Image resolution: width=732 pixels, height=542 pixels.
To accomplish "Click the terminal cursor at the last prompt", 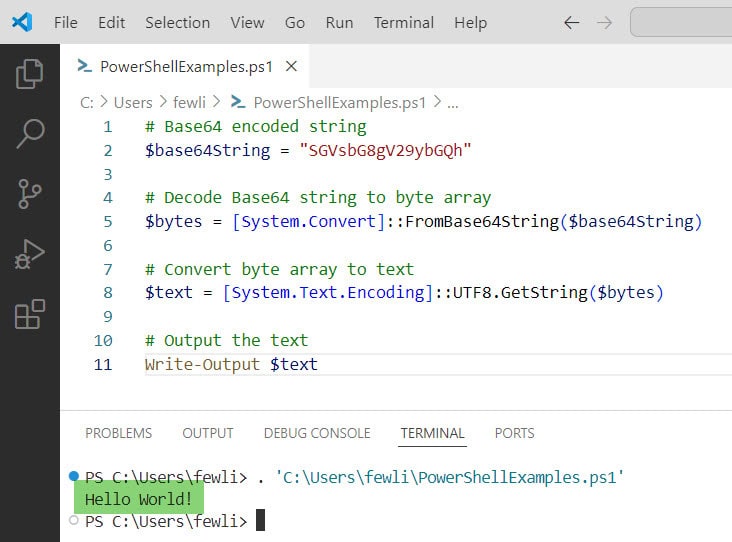I will click(x=260, y=520).
